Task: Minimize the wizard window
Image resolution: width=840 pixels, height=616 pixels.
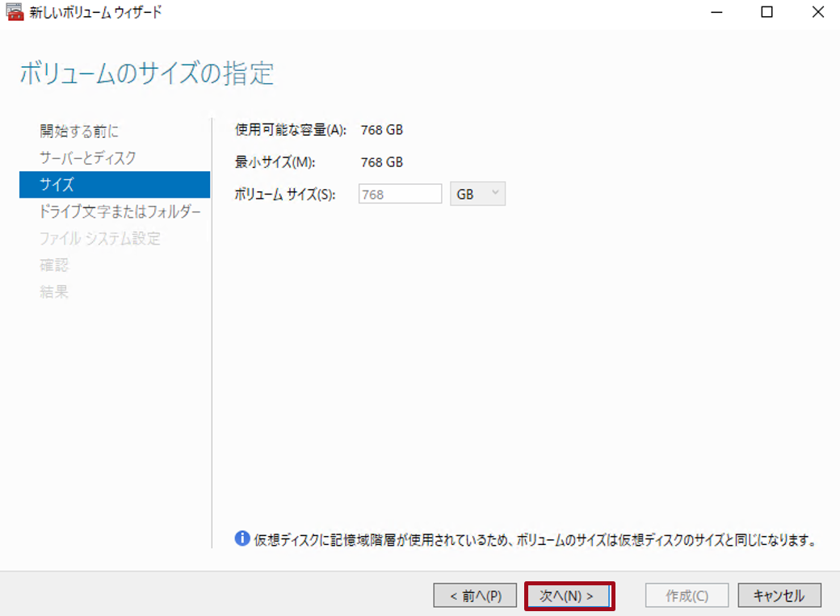Action: (716, 12)
